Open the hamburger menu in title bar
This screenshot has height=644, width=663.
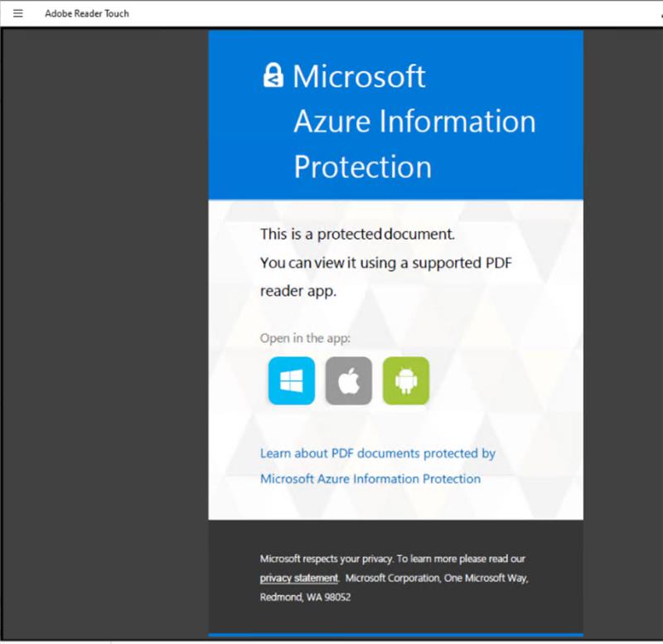pyautogui.click(x=17, y=13)
